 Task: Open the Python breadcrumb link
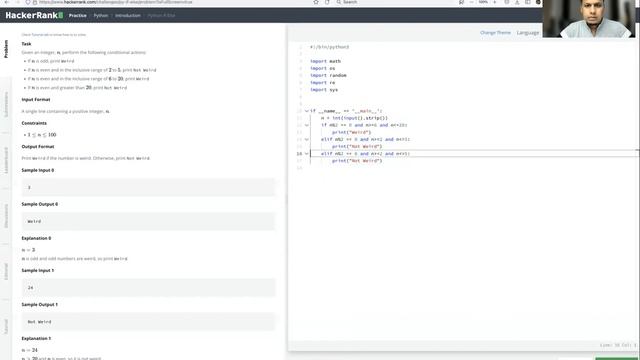(x=101, y=16)
